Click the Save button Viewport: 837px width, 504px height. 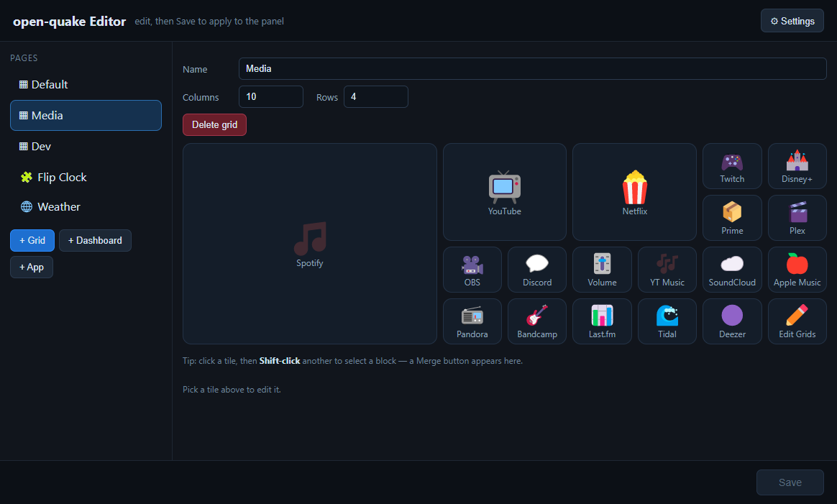[790, 482]
